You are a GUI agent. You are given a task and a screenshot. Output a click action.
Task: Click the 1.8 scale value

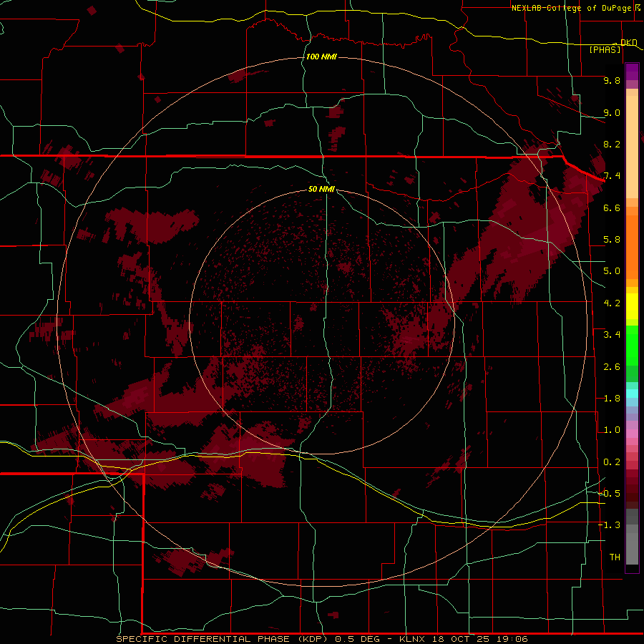click(x=612, y=399)
